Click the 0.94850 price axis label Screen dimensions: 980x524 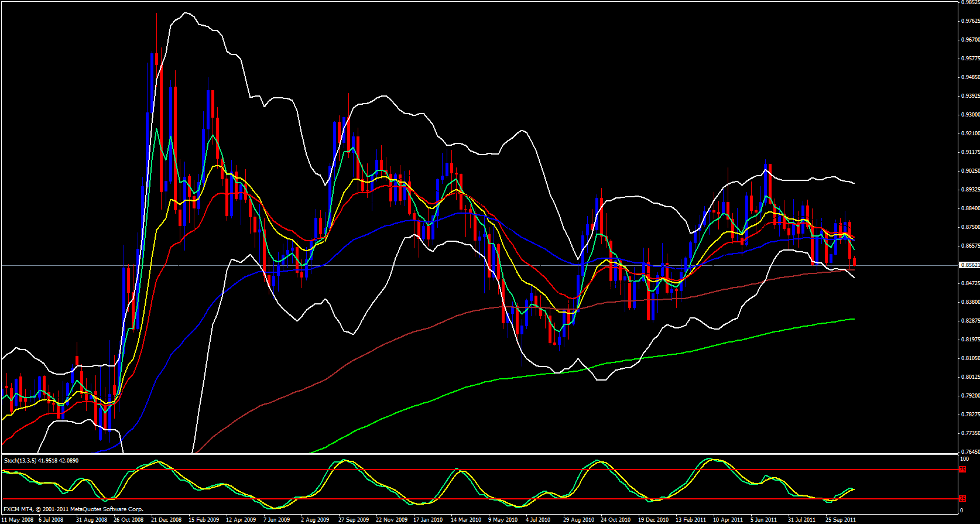click(x=970, y=77)
